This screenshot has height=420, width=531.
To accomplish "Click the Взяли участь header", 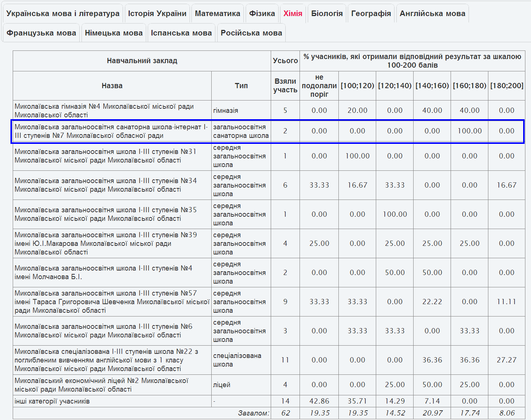I will [285, 86].
